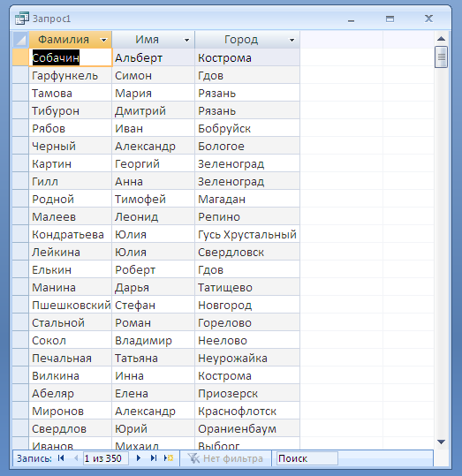Click the vertical scrollbar up arrow
This screenshot has height=476, width=462.
point(441,39)
